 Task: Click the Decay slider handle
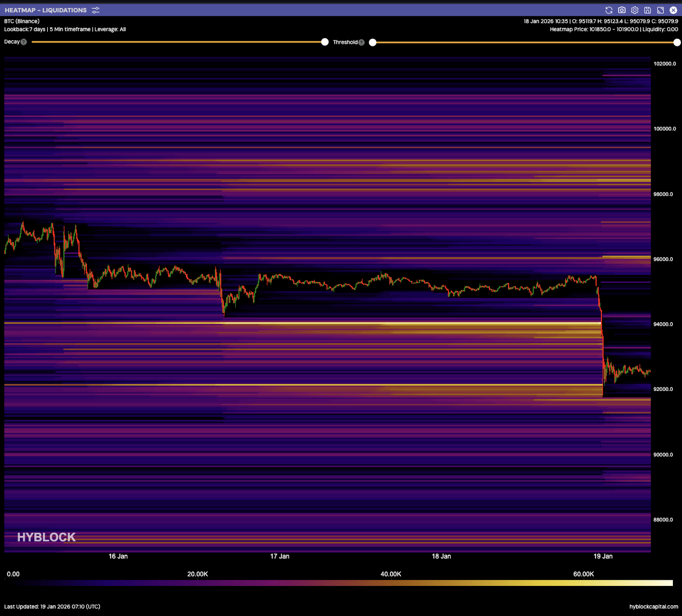325,42
